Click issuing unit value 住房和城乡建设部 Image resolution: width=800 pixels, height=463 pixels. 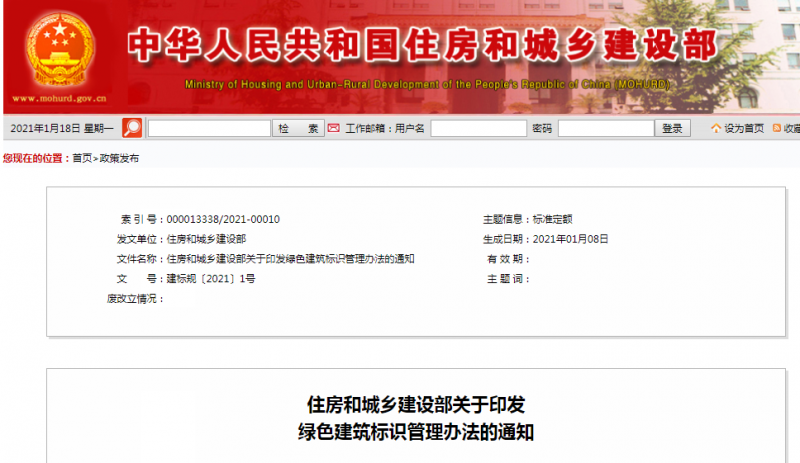pos(206,239)
